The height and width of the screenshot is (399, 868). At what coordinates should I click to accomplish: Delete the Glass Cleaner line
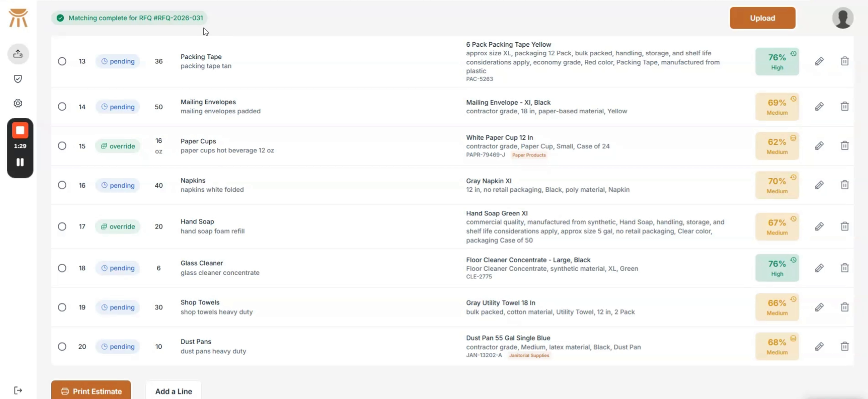[x=844, y=268]
